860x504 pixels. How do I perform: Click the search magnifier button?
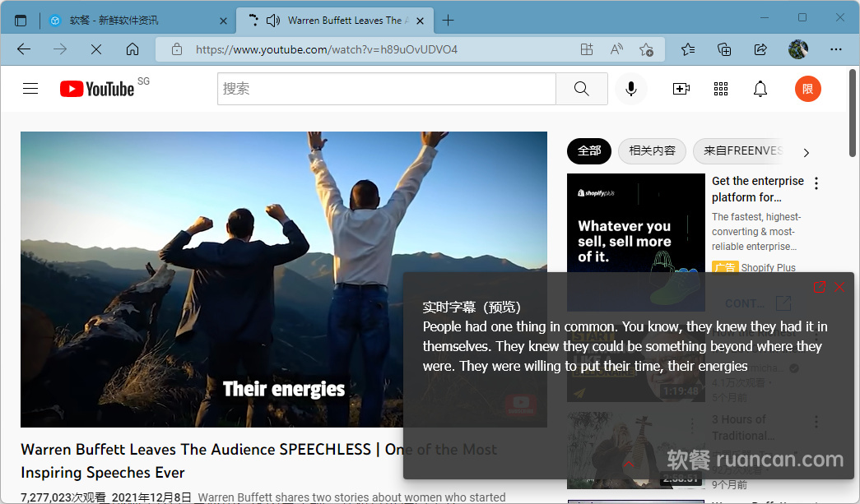(581, 89)
